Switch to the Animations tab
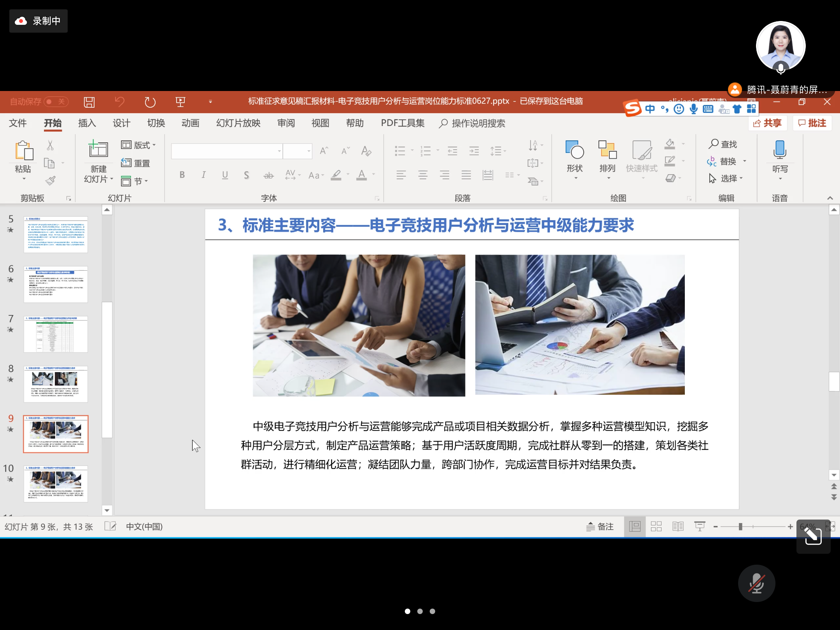The image size is (840, 630). point(190,123)
